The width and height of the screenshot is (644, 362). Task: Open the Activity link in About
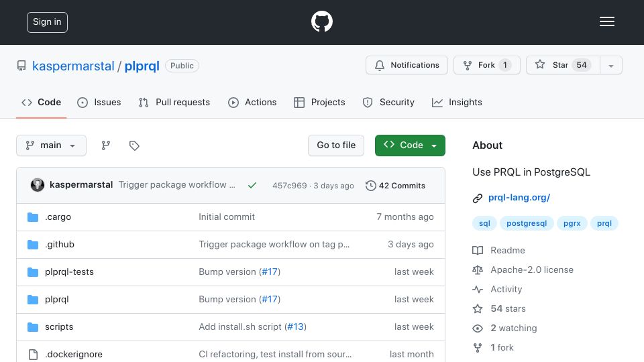coord(506,290)
